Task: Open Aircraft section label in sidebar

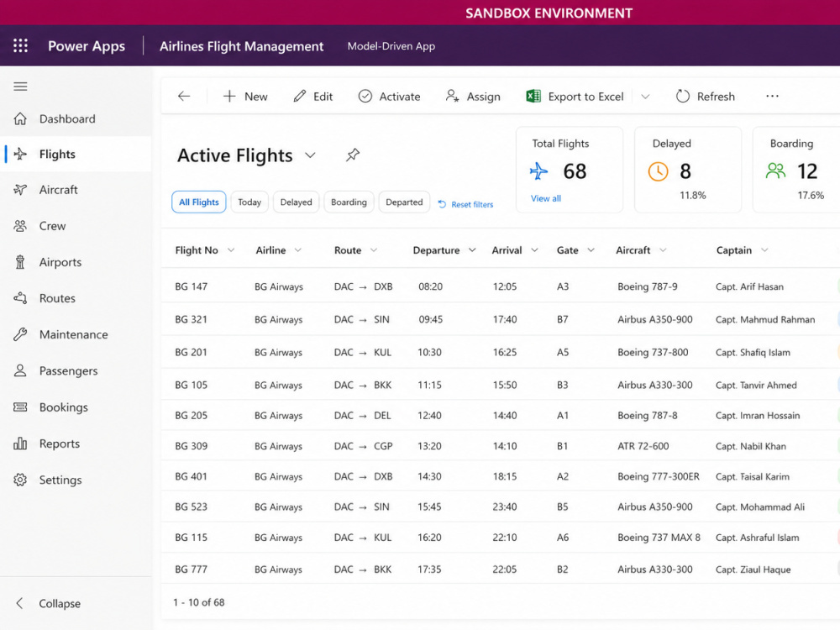Action: tap(59, 190)
